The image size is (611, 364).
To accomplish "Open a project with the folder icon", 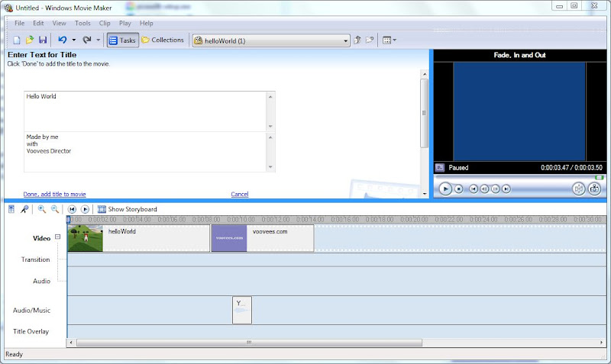I will pyautogui.click(x=30, y=40).
